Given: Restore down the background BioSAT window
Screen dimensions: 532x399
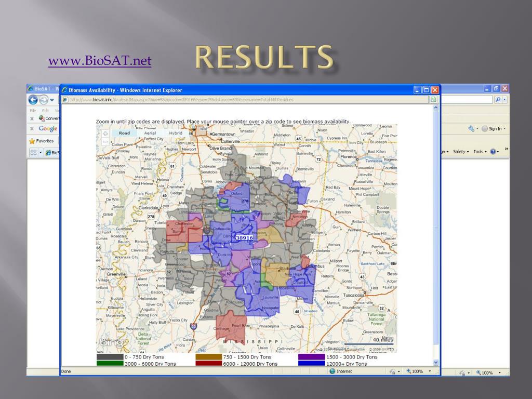Looking at the screenshot, I should tap(496, 88).
